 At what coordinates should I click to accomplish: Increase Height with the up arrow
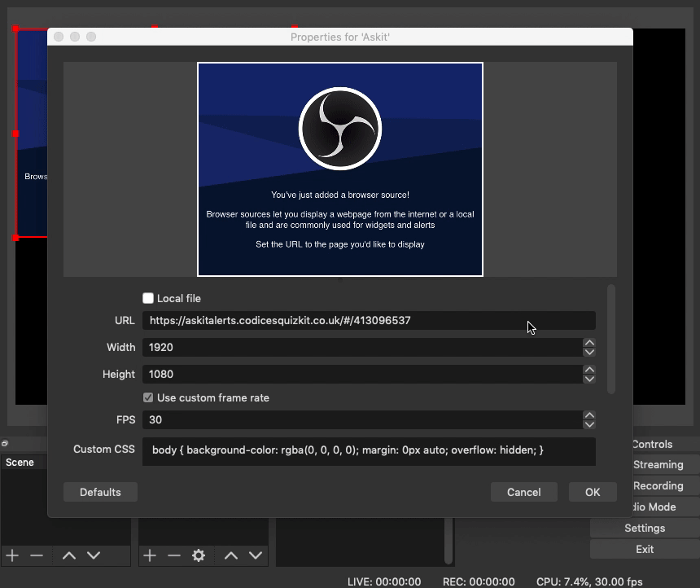(x=589, y=370)
